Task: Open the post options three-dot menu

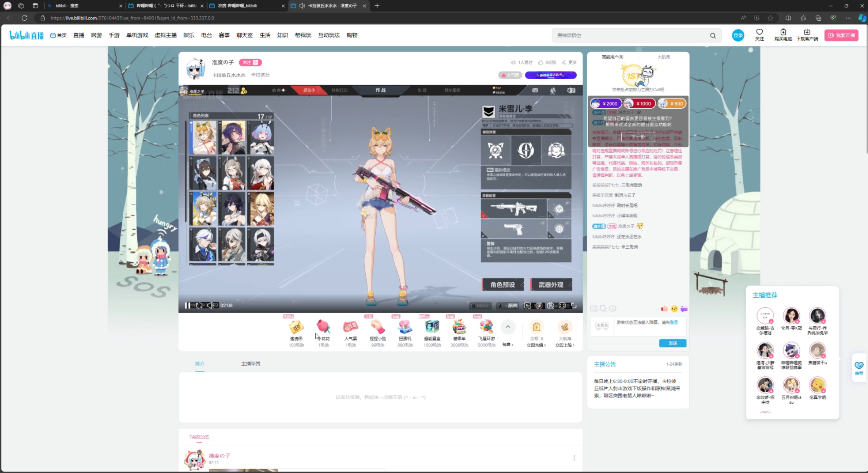Action: [574, 458]
